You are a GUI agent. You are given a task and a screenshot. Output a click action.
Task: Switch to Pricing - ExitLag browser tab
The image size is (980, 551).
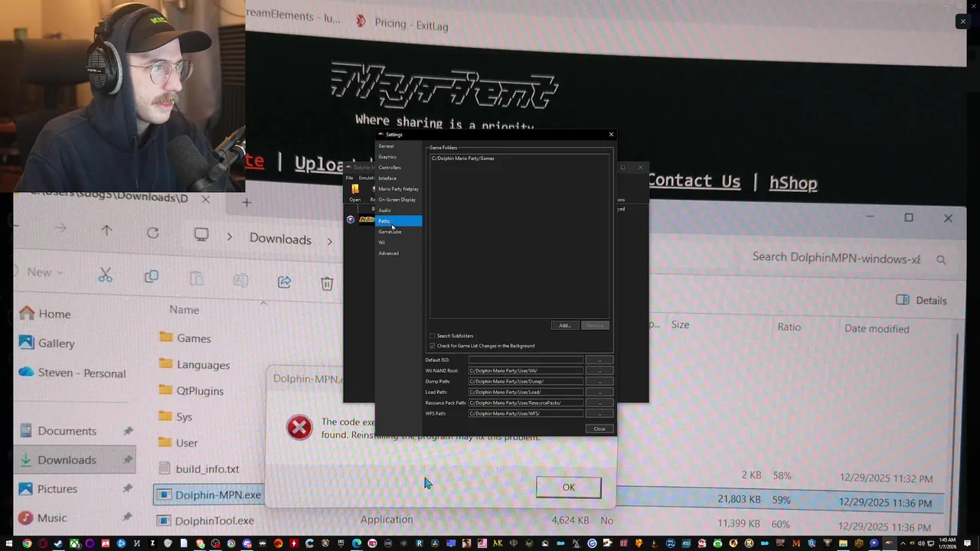[402, 23]
